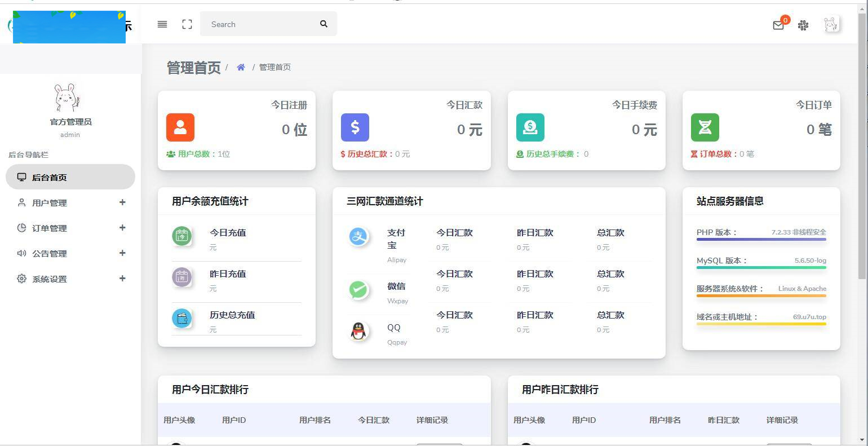
Task: Toggle the sidebar with the hamburger icon
Action: pyautogui.click(x=162, y=24)
